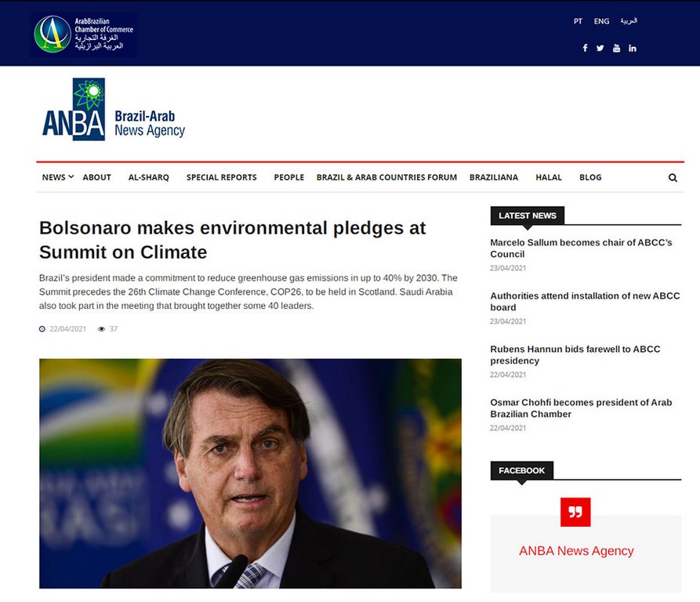Open 'Osmar Chohfi becomes president' article
Screen dimensions: 700x602
pos(581,408)
